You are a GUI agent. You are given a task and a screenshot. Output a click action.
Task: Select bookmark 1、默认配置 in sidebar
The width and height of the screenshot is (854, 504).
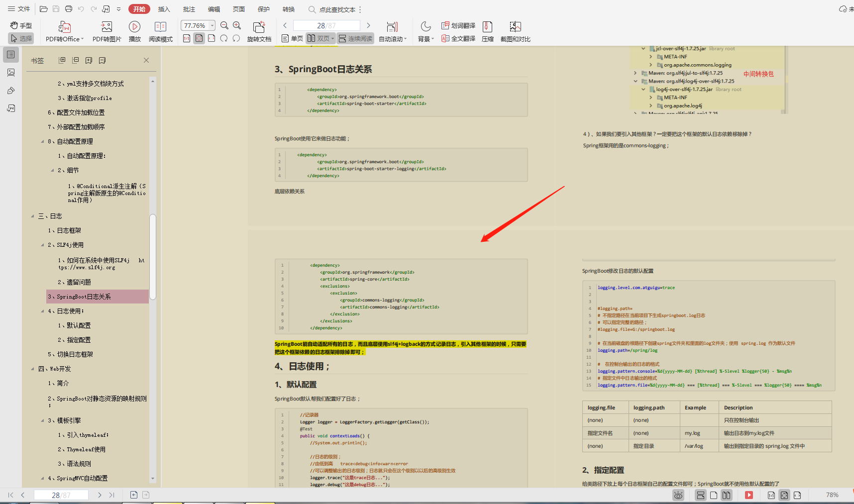[75, 325]
